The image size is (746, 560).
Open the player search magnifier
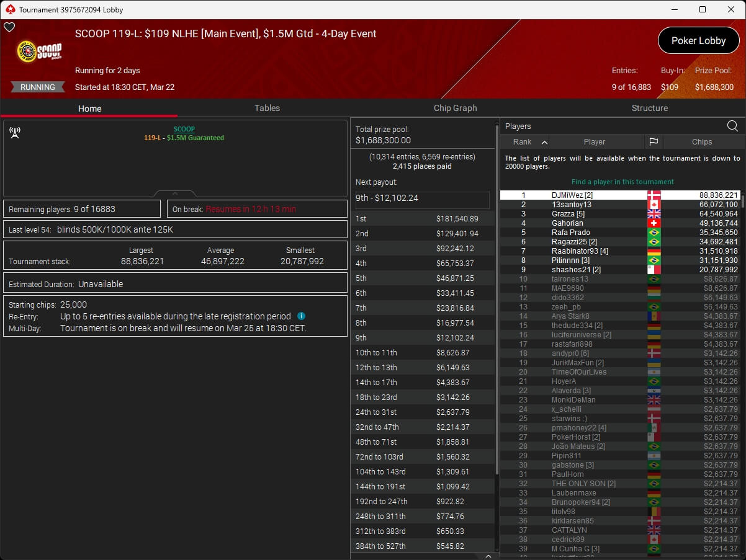(x=732, y=126)
